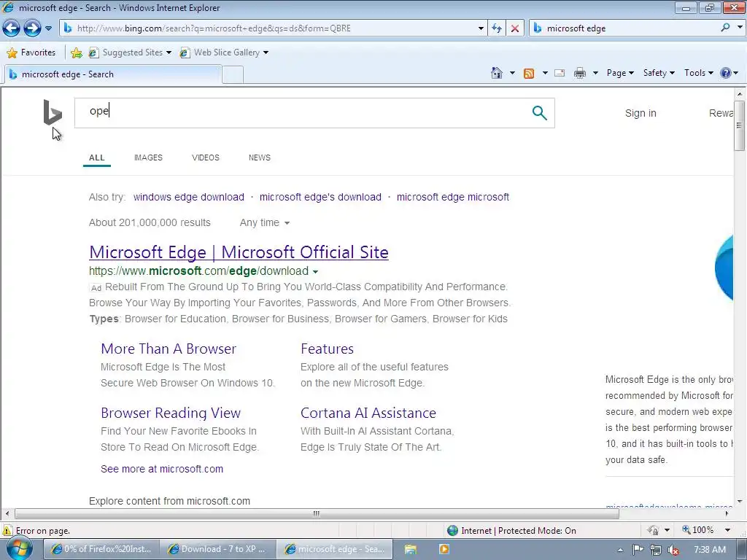Viewport: 747px width, 560px height.
Task: Click the vertical scrollbar down arrow
Action: click(740, 502)
